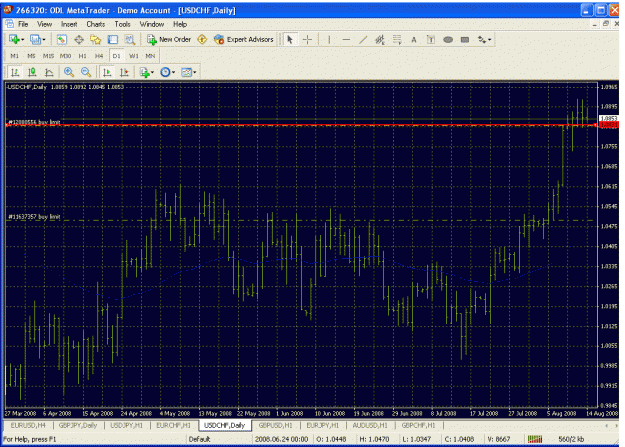Open the File menu
The height and width of the screenshot is (447, 625).
pyautogui.click(x=23, y=24)
